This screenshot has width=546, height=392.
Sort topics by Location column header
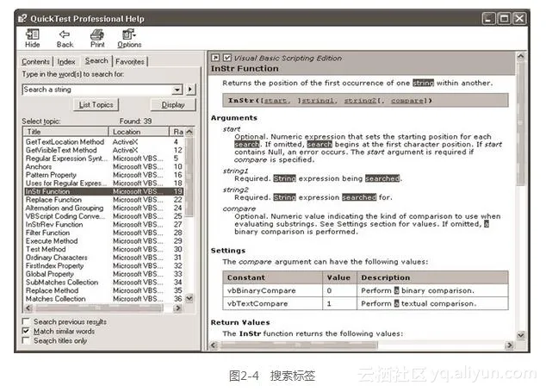click(139, 132)
